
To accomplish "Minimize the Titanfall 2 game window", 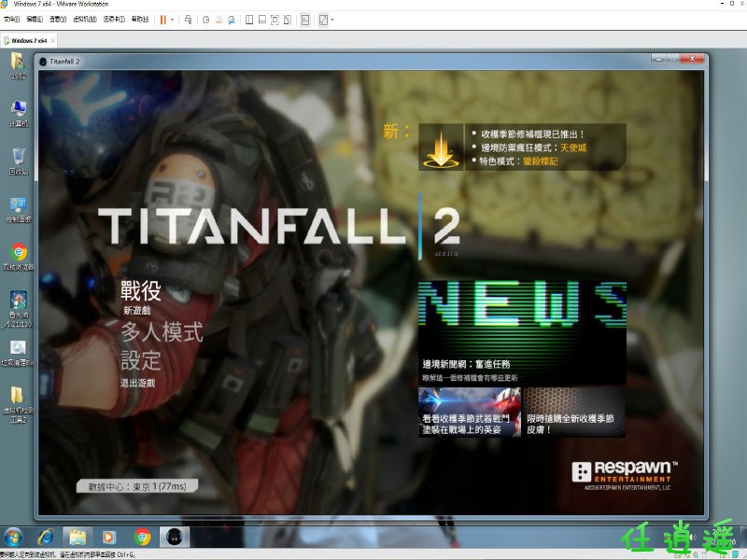I will tap(659, 59).
